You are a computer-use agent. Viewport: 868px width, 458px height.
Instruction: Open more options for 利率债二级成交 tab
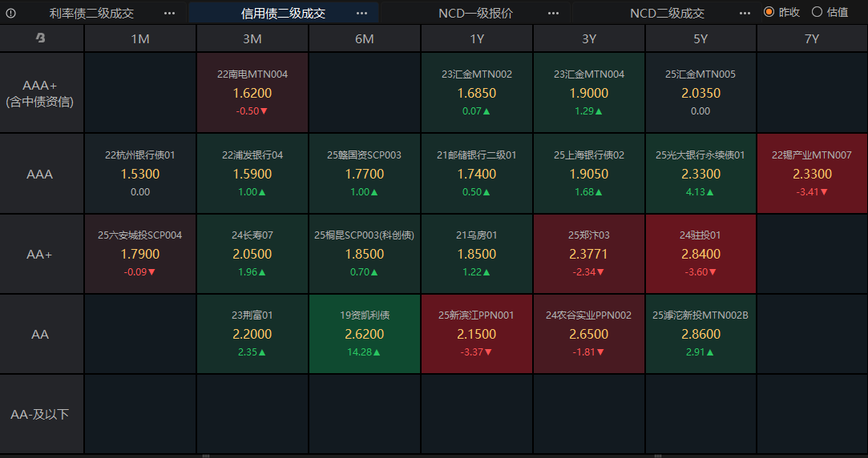169,14
